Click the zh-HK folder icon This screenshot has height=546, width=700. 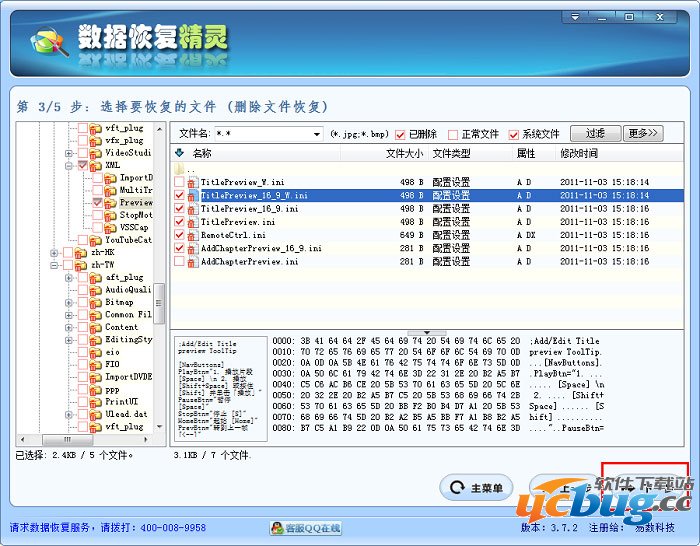(81, 253)
